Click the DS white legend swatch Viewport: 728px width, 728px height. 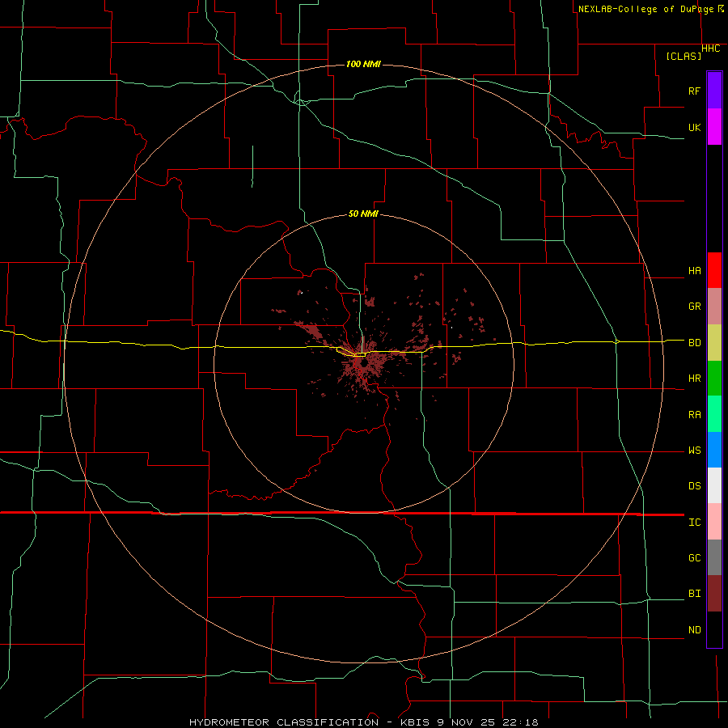pyautogui.click(x=714, y=485)
